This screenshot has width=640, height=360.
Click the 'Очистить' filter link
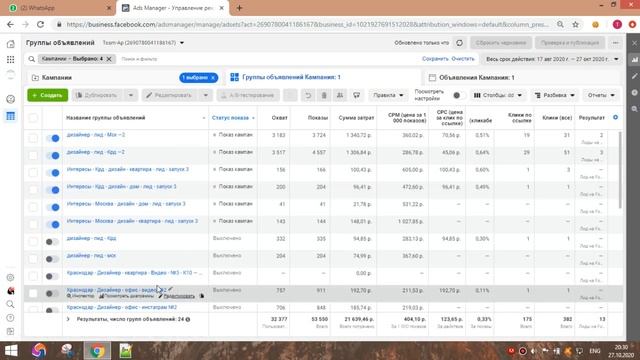pyautogui.click(x=463, y=59)
